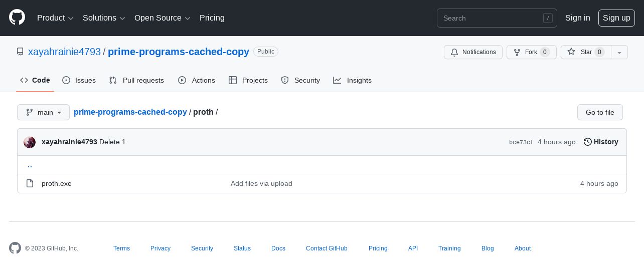This screenshot has width=644, height=279.
Task: Click the xayahrainie4793 avatar thumbnail
Action: click(30, 142)
